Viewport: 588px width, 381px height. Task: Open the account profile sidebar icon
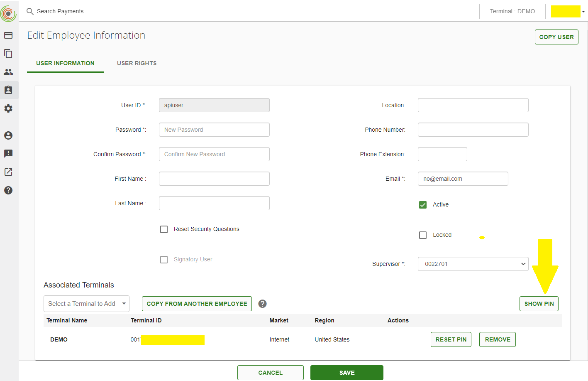point(8,135)
